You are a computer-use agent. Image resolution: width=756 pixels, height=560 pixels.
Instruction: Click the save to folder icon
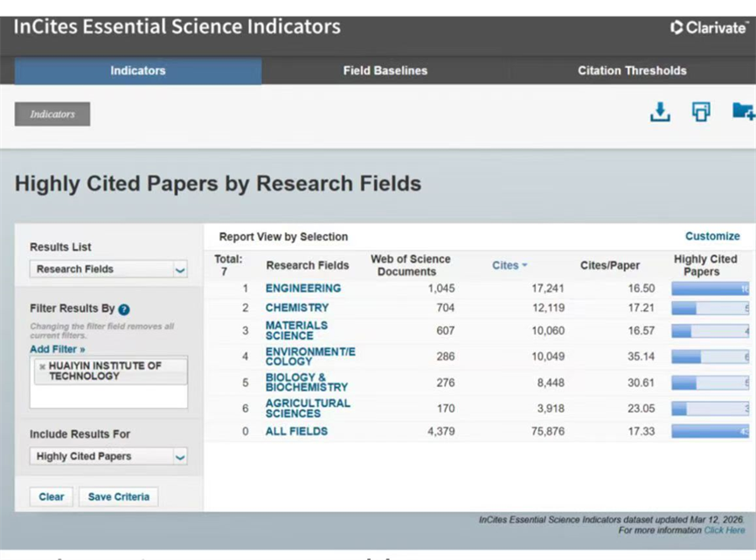click(x=742, y=112)
